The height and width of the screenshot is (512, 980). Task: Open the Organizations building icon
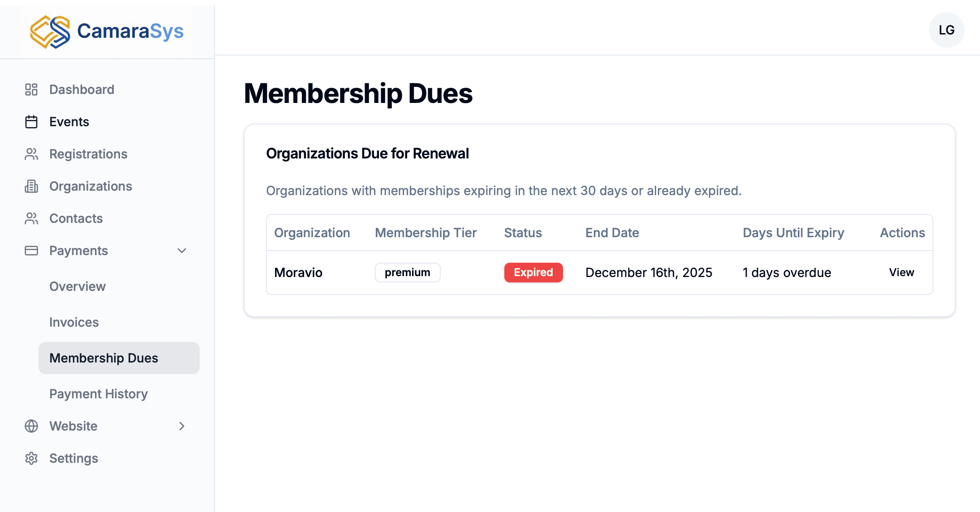31,186
